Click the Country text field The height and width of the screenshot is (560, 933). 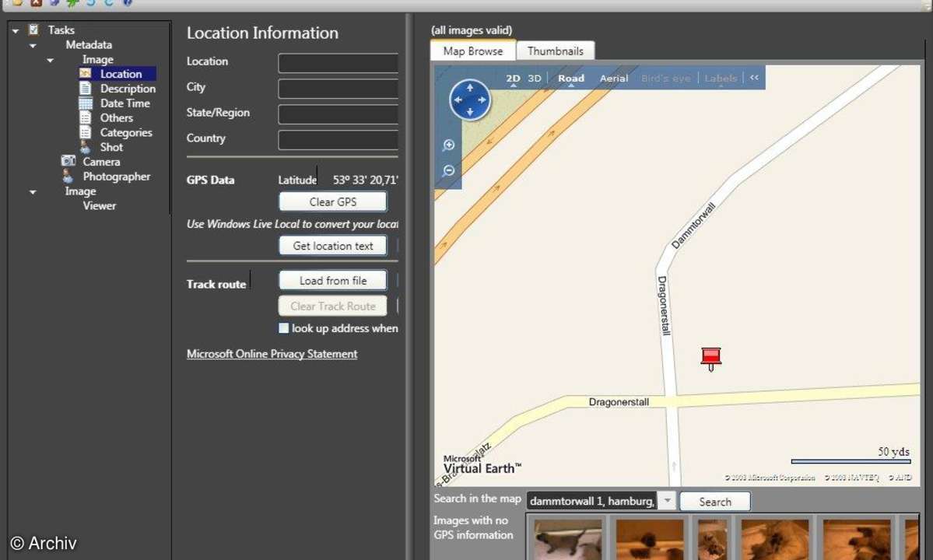(338, 140)
